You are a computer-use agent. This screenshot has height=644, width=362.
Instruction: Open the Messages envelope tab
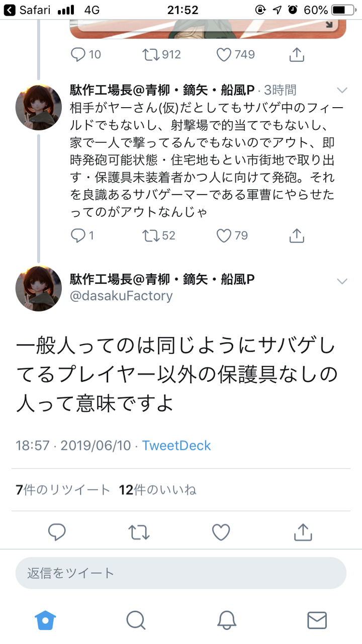tap(317, 620)
